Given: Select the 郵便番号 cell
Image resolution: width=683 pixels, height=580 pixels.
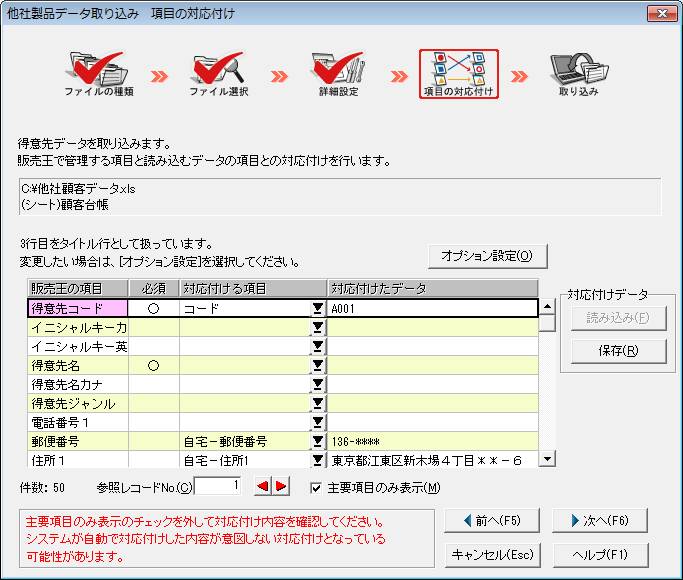Looking at the screenshot, I should coord(78,441).
